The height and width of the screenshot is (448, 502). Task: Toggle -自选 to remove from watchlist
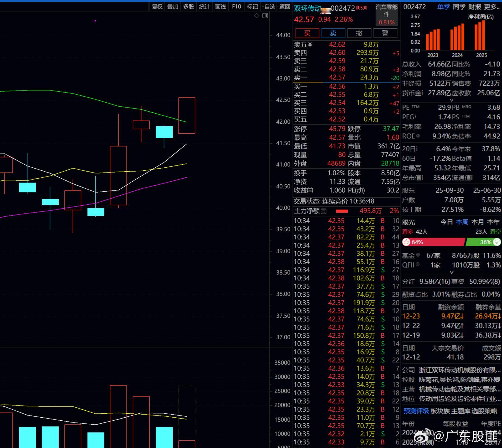(269, 6)
